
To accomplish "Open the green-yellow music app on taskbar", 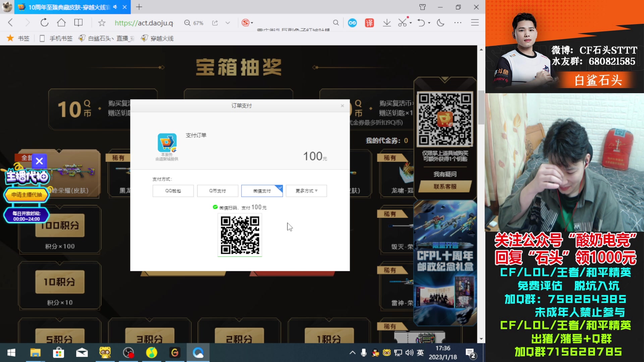I will [152, 353].
